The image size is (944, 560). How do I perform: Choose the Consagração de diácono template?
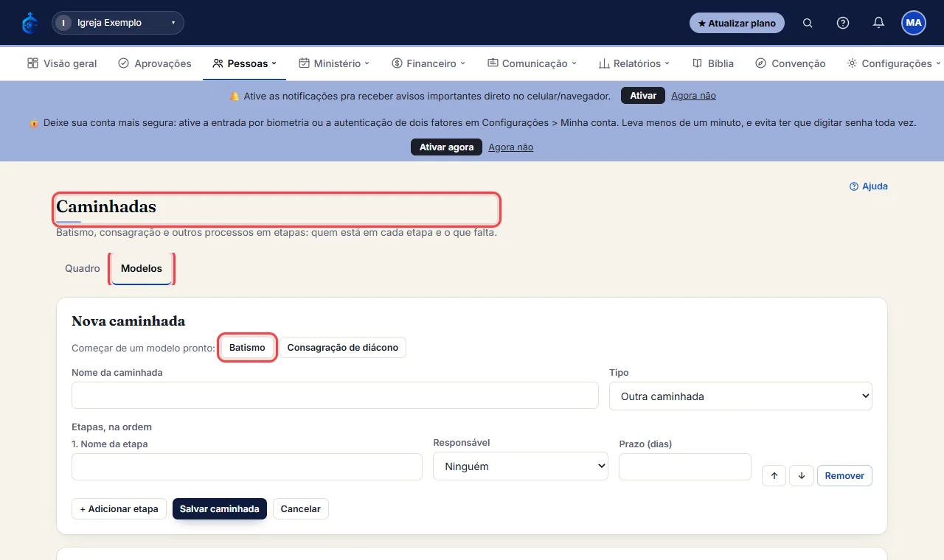343,347
